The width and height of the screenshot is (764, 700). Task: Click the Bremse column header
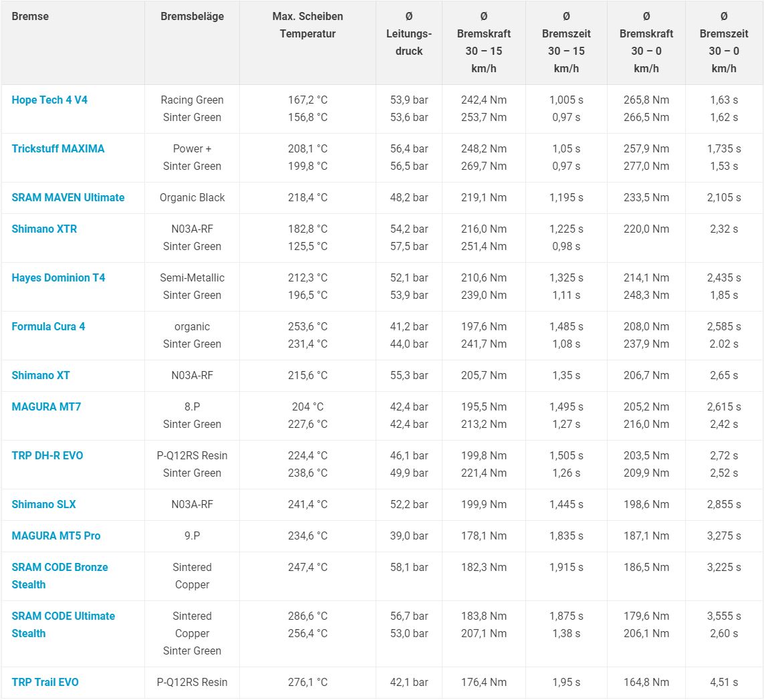(x=30, y=17)
